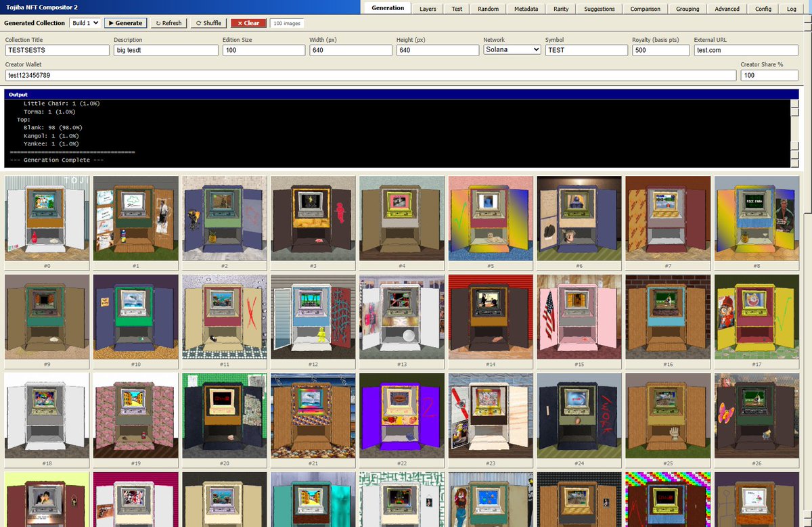The height and width of the screenshot is (527, 812).
Task: Select thumbnail #10
Action: (x=135, y=321)
